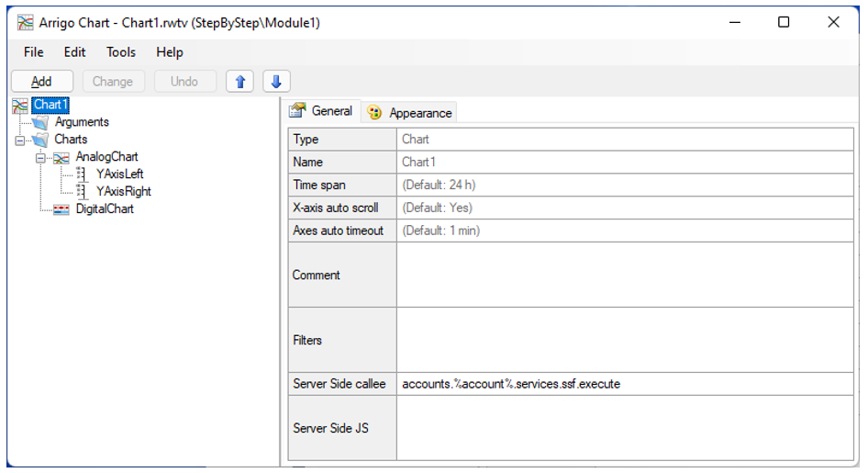Click the Time span property label
Image resolution: width=868 pixels, height=473 pixels.
tap(342, 185)
